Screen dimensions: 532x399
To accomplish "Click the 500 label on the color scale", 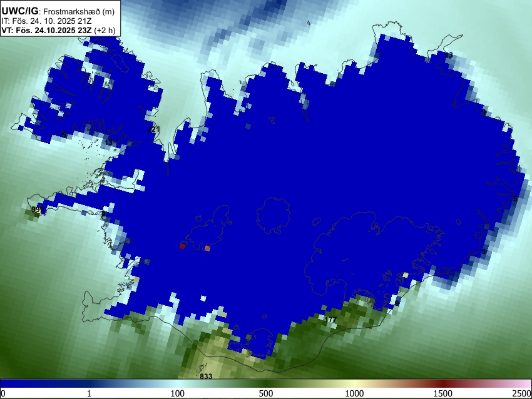I will tap(266, 393).
